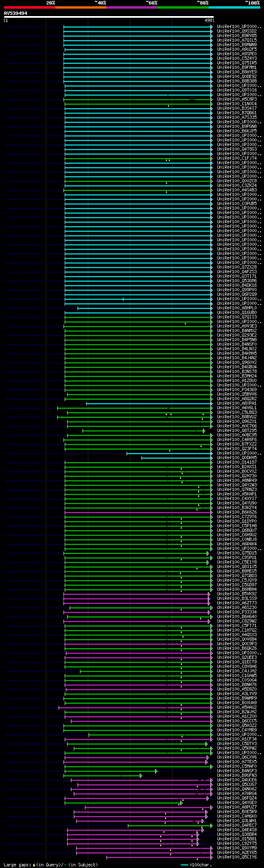The image size is (264, 868).
Task: Select hit label UniRef100_B4NSF3
Action: click(x=237, y=771)
